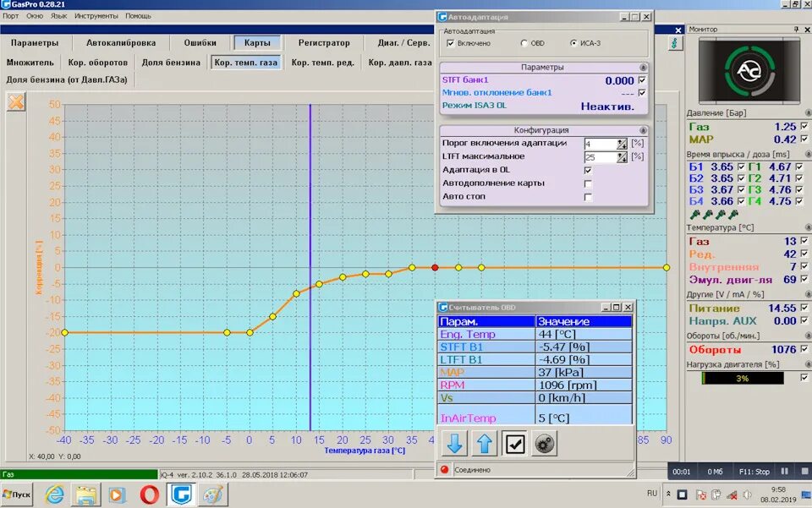
Task: Open the Окно menu
Action: pos(35,16)
